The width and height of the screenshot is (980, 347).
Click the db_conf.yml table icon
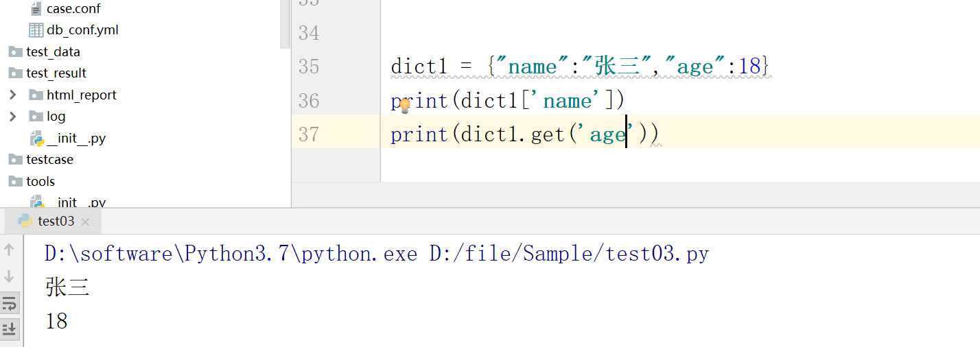[x=36, y=30]
